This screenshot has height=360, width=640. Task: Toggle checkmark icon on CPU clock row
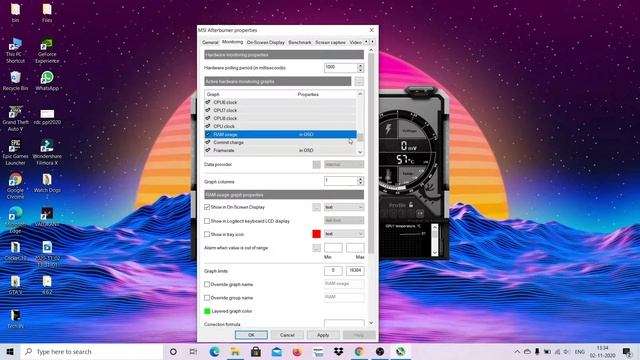point(208,126)
